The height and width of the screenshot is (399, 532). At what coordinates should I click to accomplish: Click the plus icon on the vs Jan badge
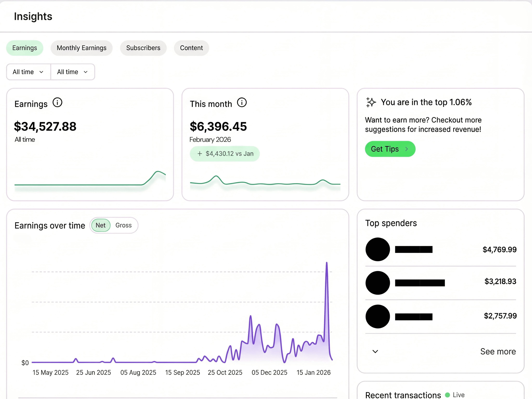(200, 154)
